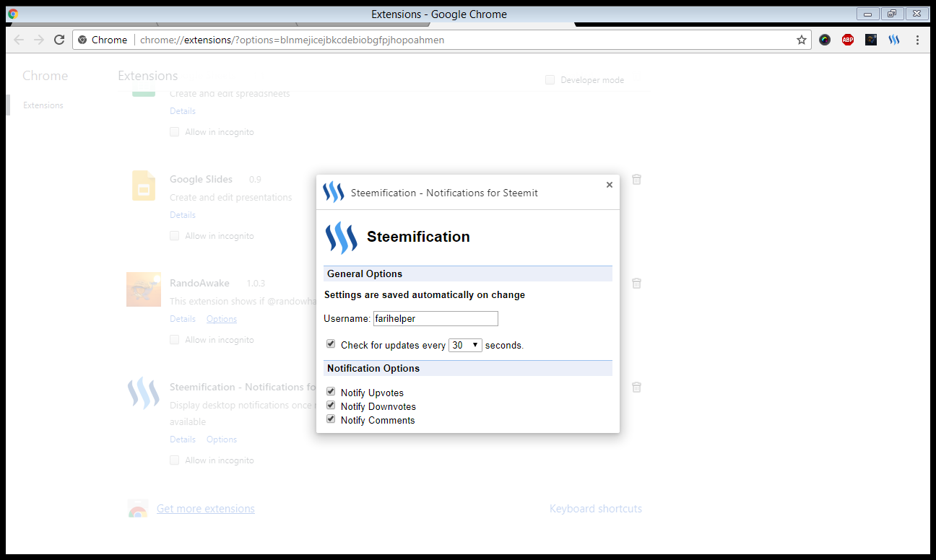The image size is (936, 560).
Task: Focus the Username input field
Action: pos(435,318)
